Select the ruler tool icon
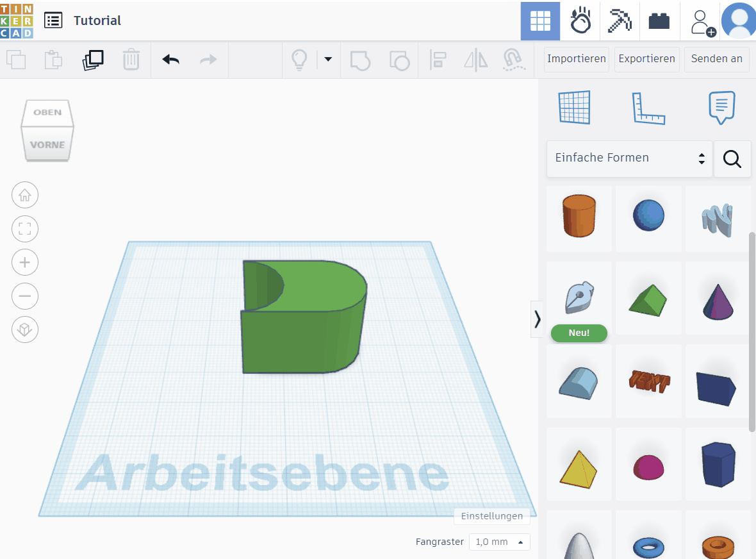Viewport: 756px width, 559px height. coord(648,108)
